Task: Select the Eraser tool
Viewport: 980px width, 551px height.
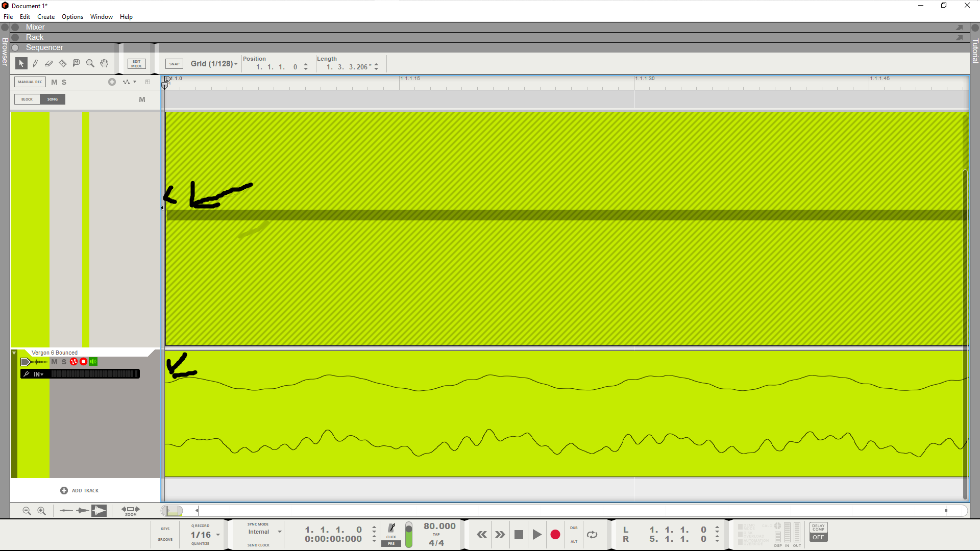Action: pyautogui.click(x=48, y=63)
